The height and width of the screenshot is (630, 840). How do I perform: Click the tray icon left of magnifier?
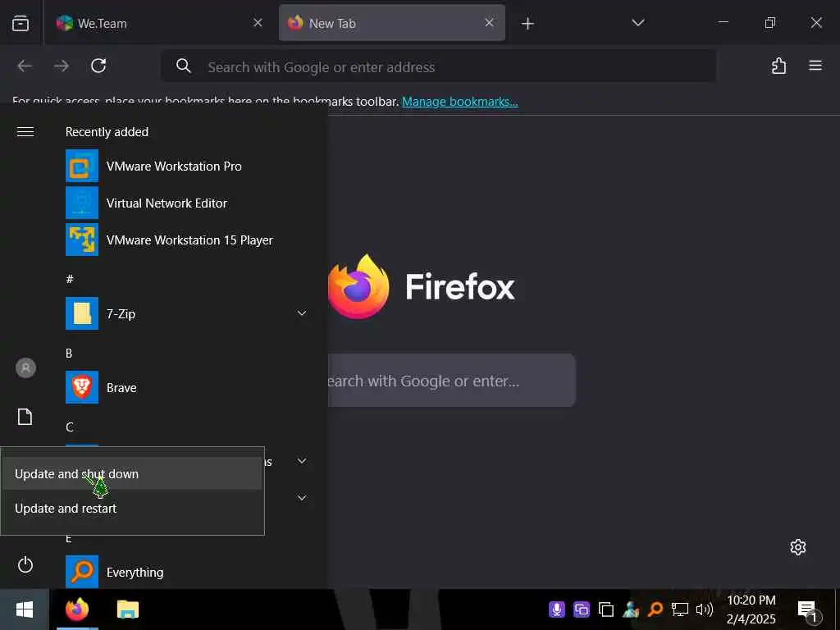[631, 609]
